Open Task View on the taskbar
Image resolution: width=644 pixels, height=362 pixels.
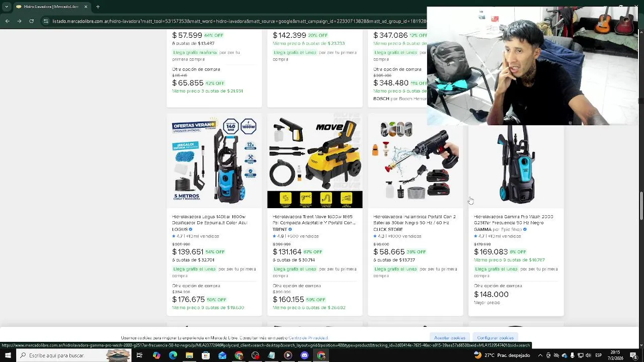click(x=139, y=355)
